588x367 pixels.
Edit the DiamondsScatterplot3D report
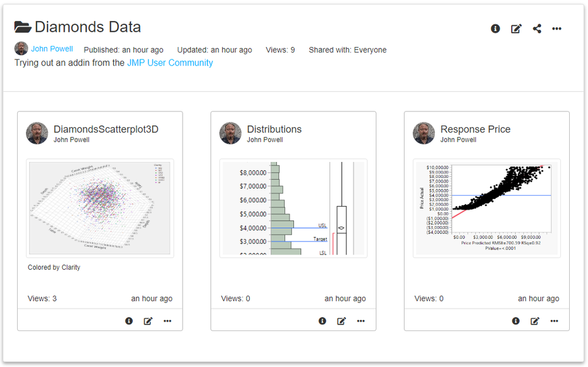click(148, 321)
